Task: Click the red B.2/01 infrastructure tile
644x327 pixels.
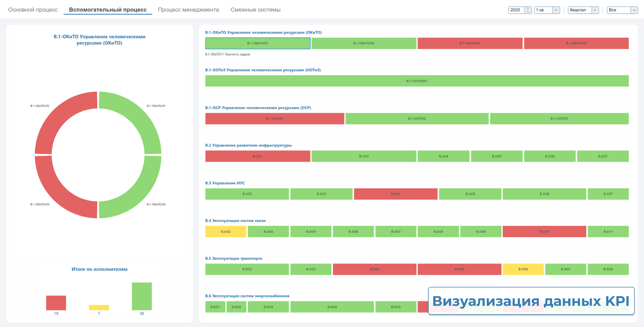Action: tap(257, 156)
